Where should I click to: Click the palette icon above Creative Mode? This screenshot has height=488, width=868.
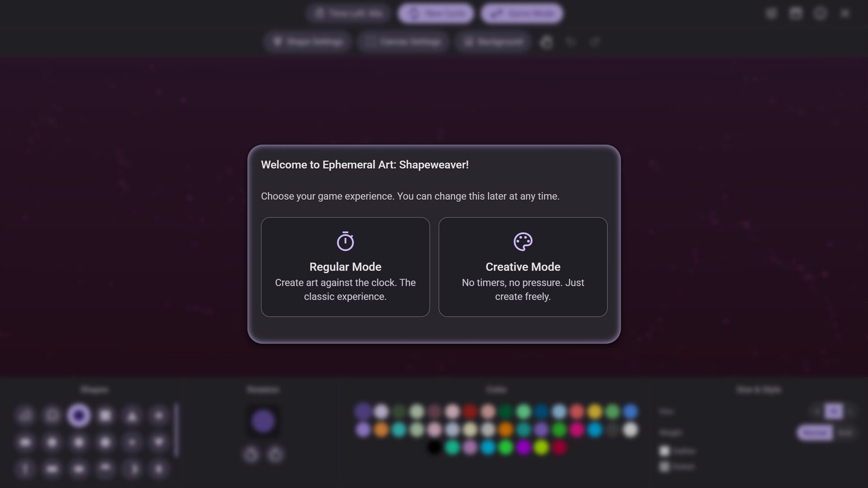coord(523,241)
